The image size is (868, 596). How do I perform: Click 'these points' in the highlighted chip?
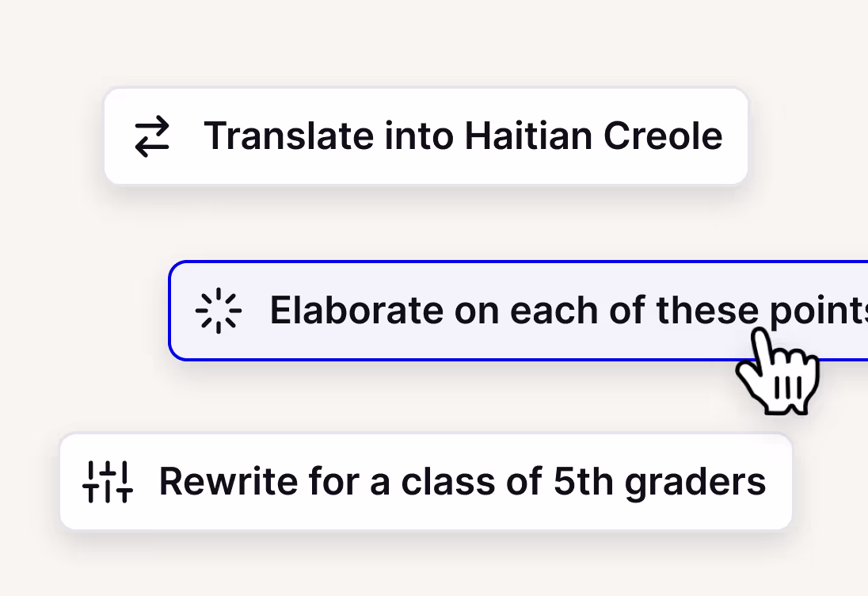click(762, 311)
